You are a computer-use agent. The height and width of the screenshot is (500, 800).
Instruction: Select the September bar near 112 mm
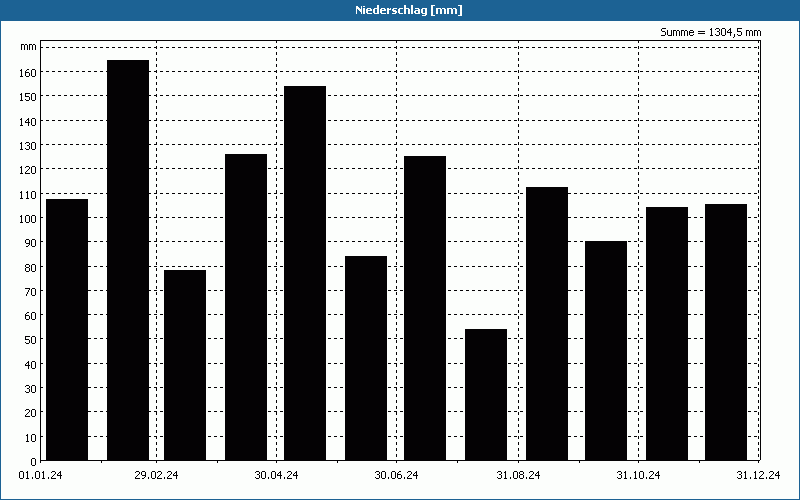pyautogui.click(x=547, y=324)
